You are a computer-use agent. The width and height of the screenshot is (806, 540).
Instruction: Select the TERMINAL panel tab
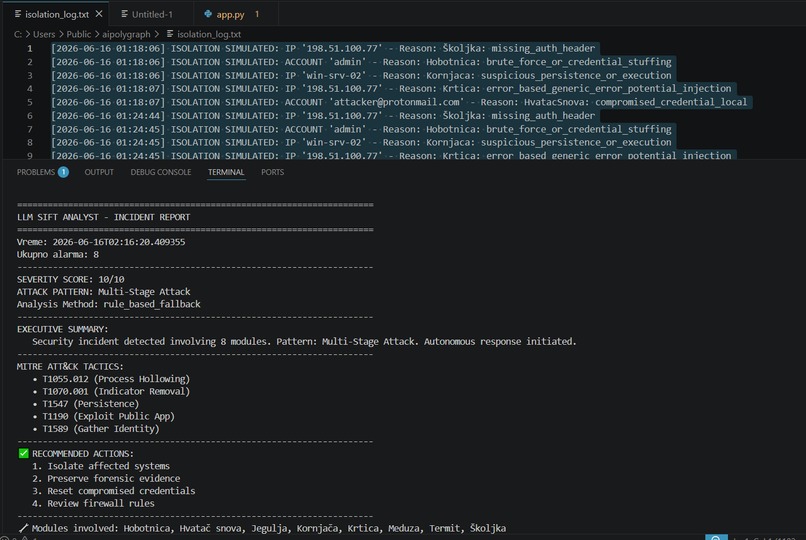point(226,172)
